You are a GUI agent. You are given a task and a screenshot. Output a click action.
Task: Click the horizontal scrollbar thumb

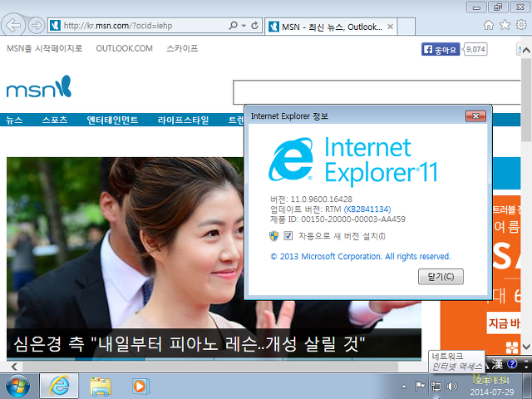210,367
